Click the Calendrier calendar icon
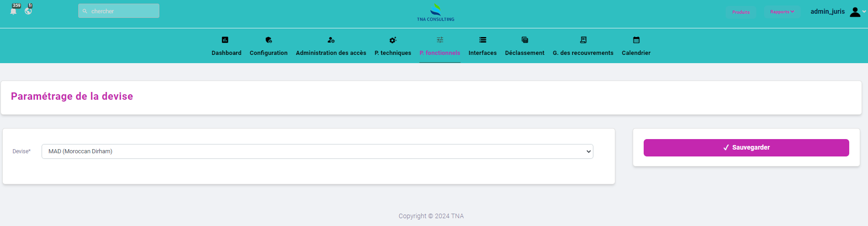Viewport: 868px width, 226px height. [636, 40]
